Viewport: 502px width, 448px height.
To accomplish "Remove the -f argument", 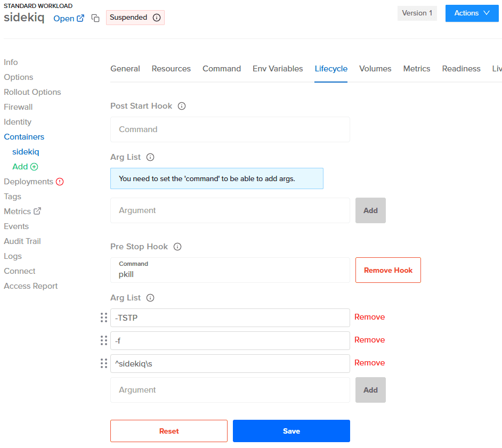I will tap(369, 340).
